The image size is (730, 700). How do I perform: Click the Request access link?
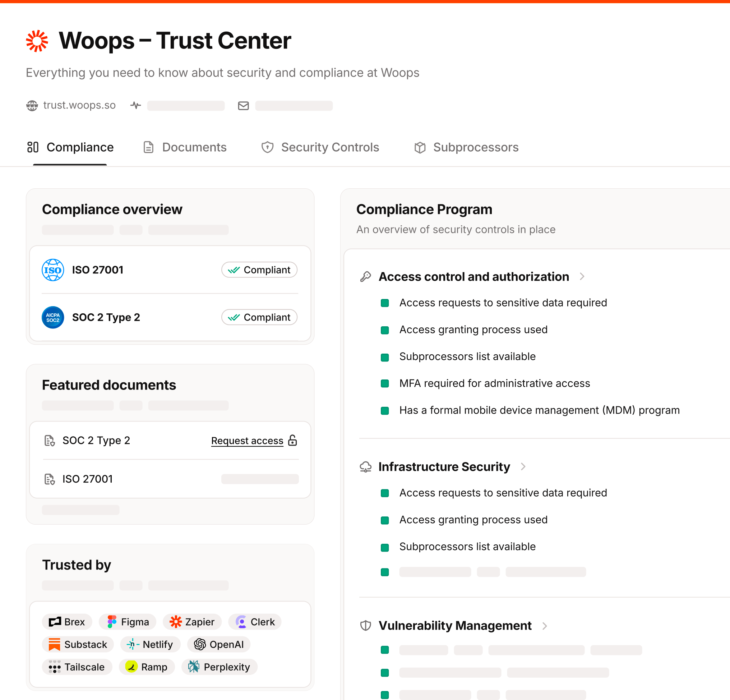(x=247, y=441)
